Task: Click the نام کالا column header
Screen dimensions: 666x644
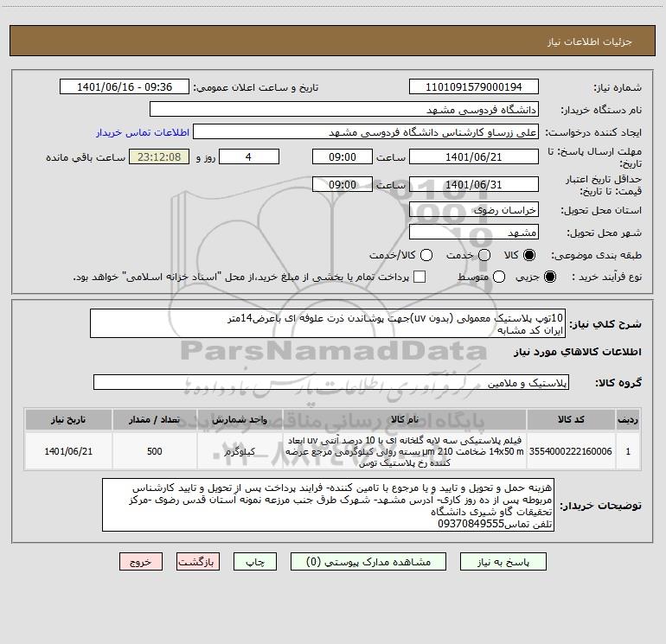Action: (405, 419)
